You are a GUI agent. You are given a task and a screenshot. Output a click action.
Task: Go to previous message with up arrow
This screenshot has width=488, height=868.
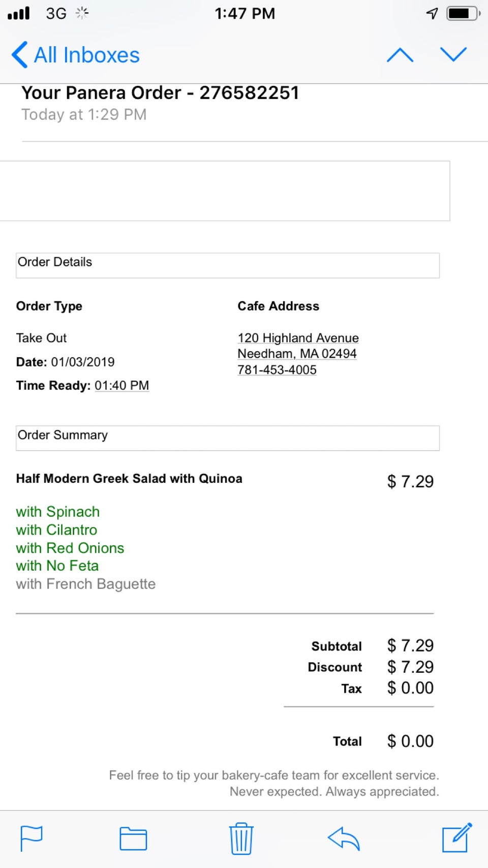coord(400,55)
